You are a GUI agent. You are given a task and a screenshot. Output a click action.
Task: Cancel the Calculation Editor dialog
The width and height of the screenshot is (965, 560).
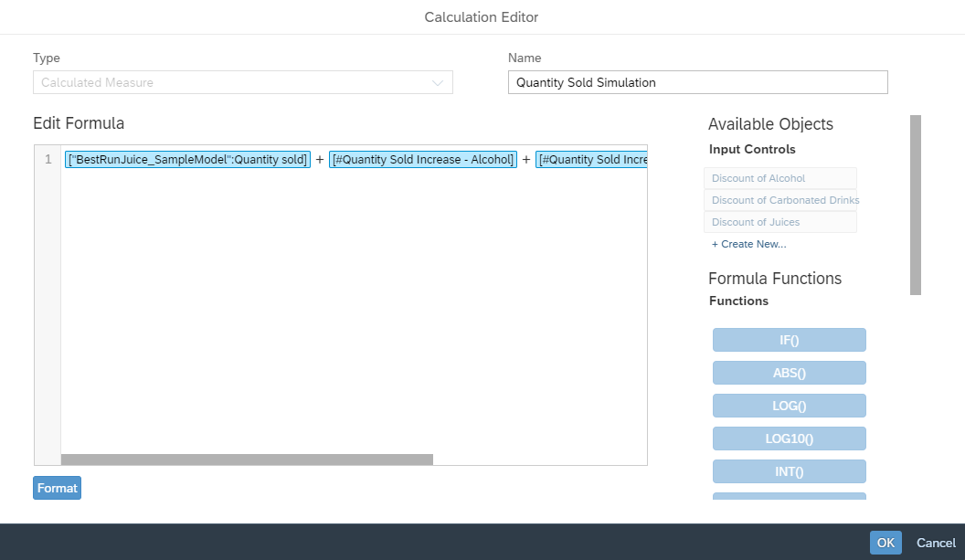click(x=936, y=543)
